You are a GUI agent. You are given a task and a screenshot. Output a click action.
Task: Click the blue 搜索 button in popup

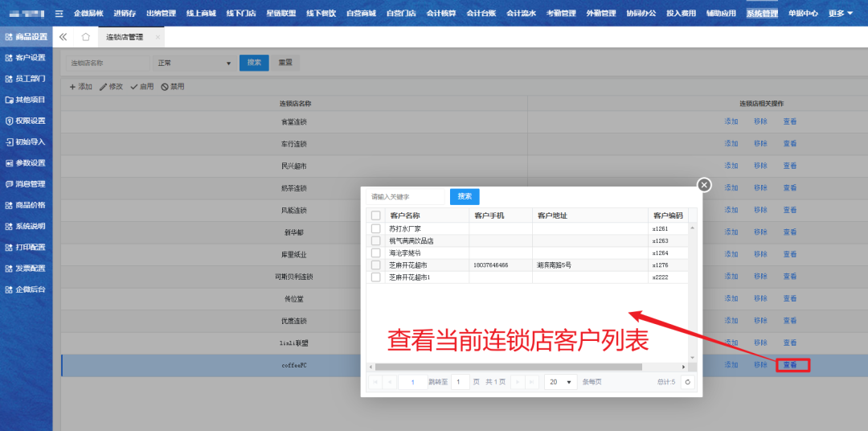(465, 196)
